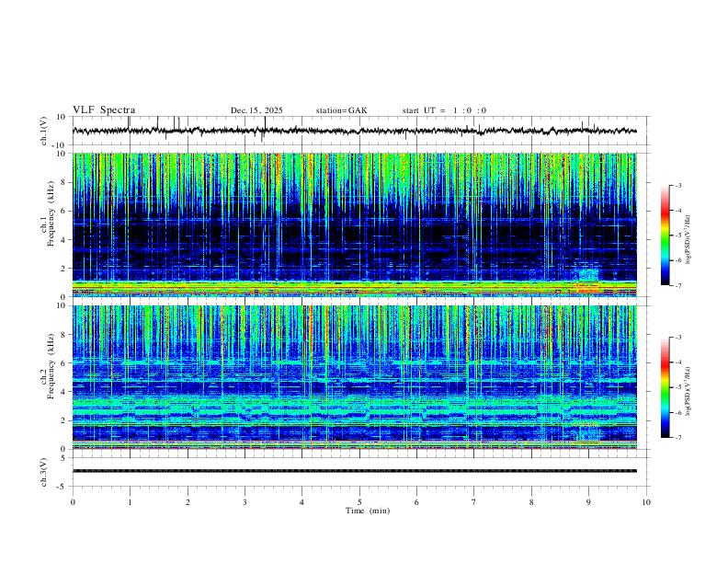This screenshot has width=728, height=563.
Task: Click the ch.1 spectrogram panel
Action: (x=354, y=224)
